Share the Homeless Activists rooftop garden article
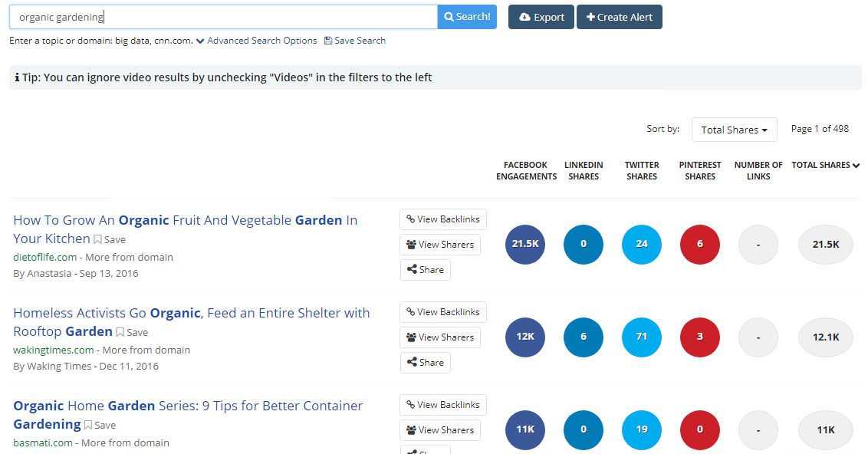The height and width of the screenshot is (454, 868). (425, 363)
